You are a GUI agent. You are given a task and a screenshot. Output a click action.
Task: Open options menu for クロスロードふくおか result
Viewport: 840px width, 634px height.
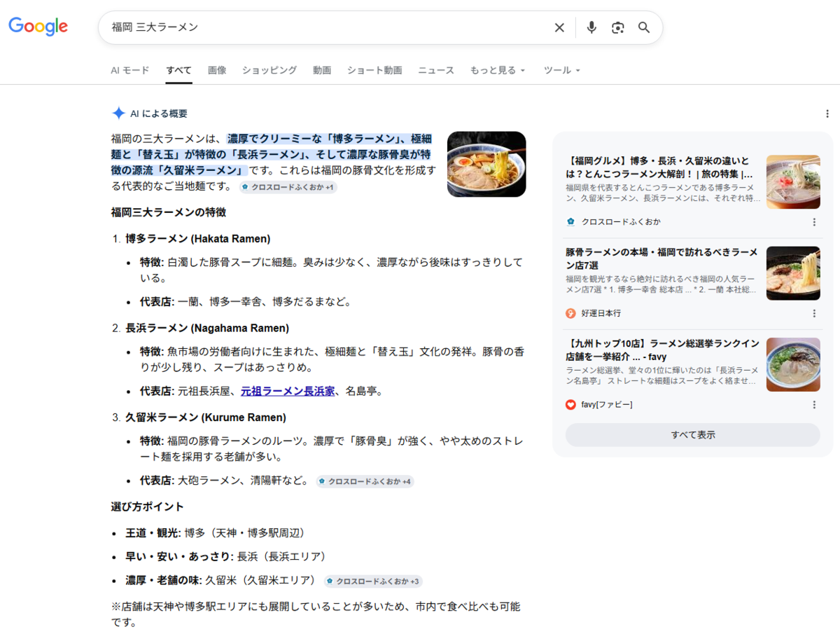pyautogui.click(x=814, y=222)
